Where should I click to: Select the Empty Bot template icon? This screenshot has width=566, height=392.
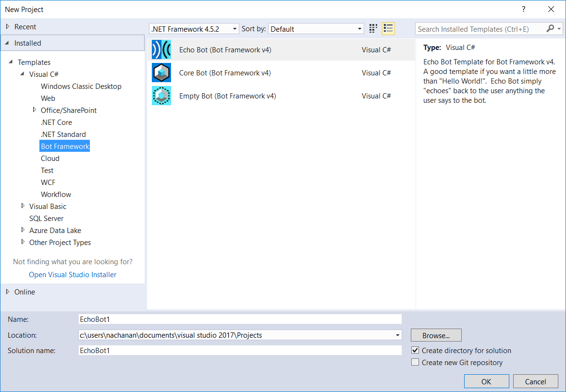tap(161, 96)
